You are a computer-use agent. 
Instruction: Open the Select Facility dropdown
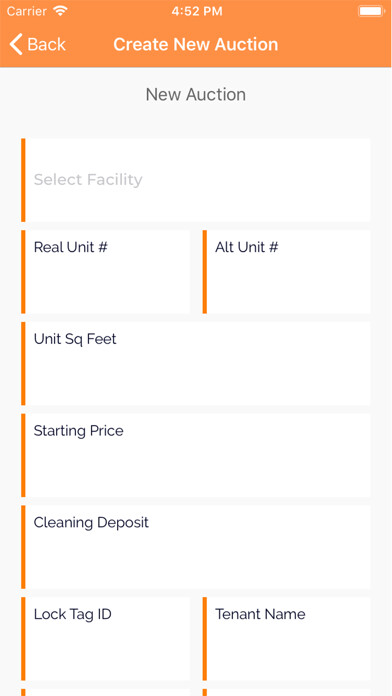pyautogui.click(x=196, y=180)
